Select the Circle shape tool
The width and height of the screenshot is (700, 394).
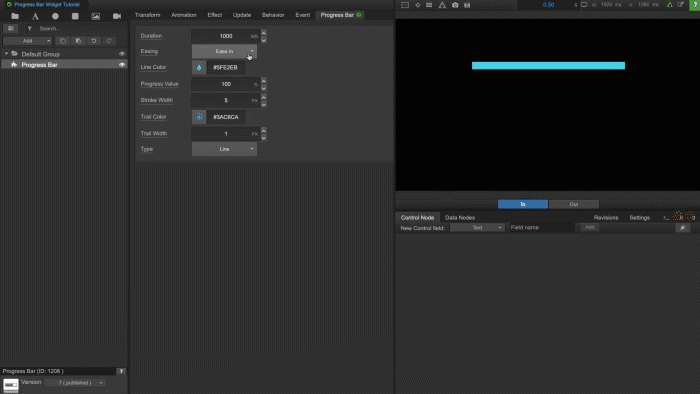click(x=55, y=16)
